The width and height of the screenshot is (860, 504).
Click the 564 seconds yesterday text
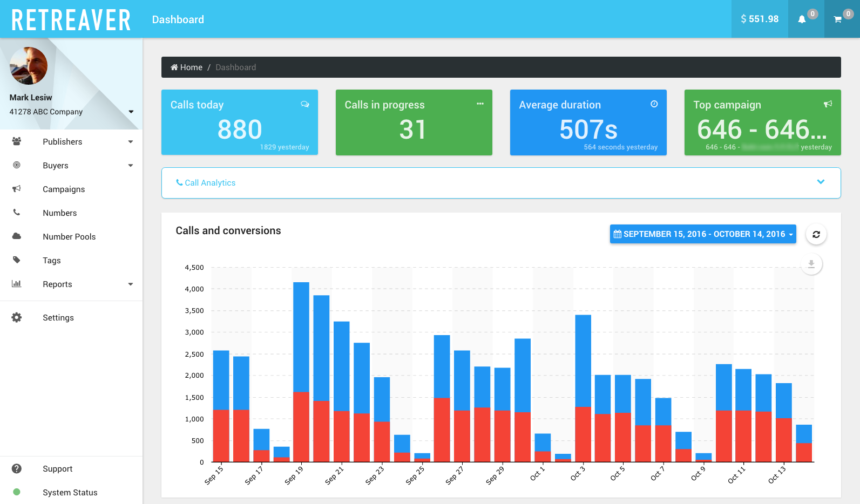(621, 147)
